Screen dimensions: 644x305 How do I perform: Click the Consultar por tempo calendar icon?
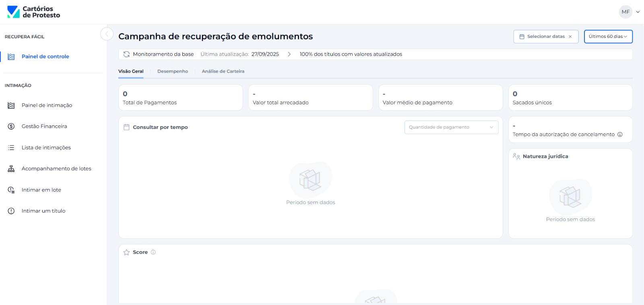pyautogui.click(x=126, y=127)
